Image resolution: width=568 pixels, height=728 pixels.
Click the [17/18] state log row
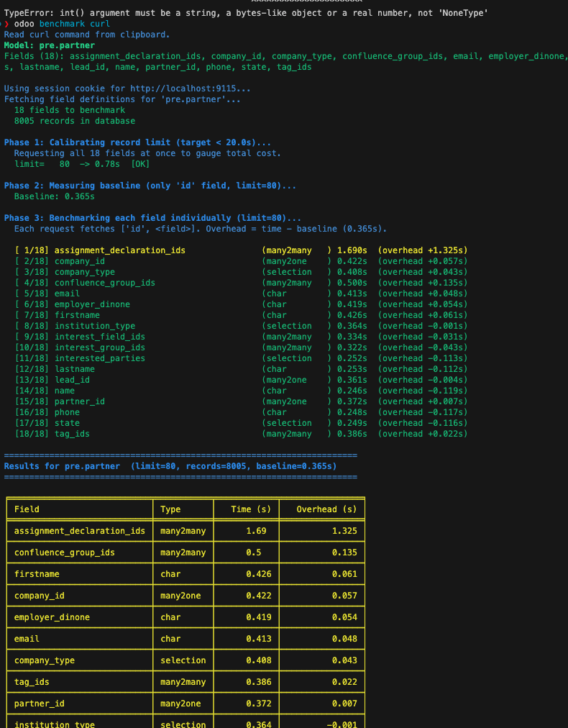242,423
